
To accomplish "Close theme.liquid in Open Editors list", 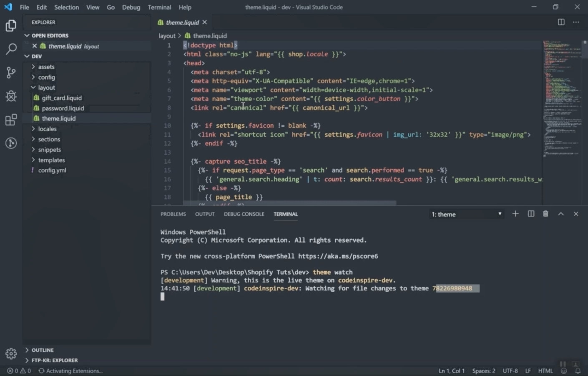I will click(x=35, y=46).
